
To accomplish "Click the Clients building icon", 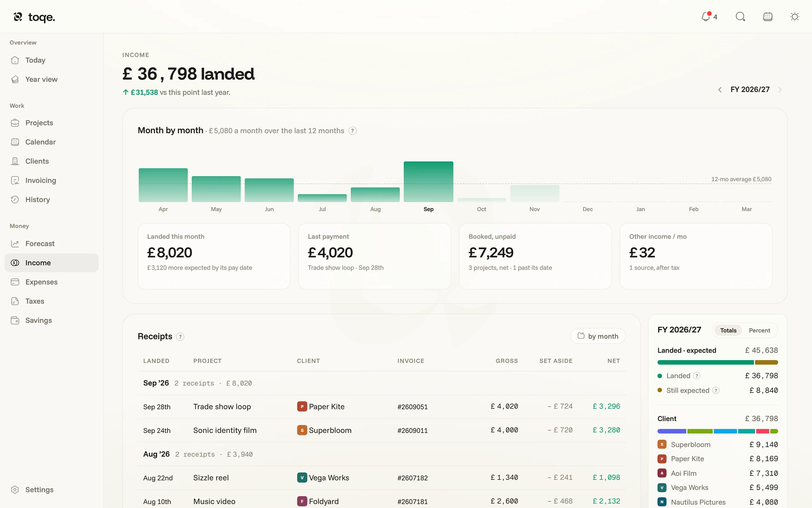I will (15, 161).
